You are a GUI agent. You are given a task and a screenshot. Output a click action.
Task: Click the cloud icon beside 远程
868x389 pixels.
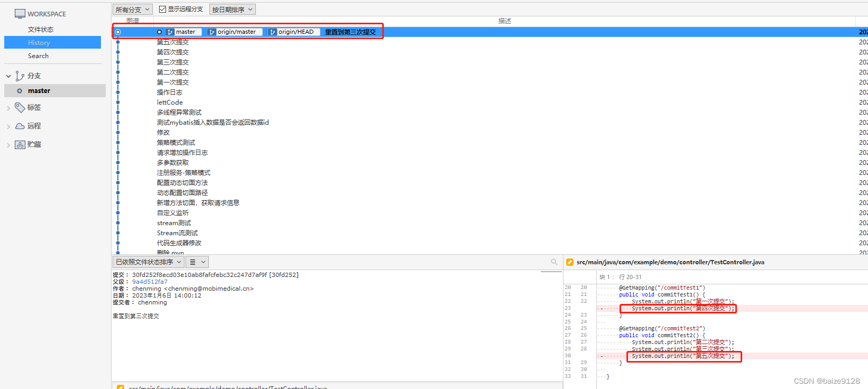point(20,126)
